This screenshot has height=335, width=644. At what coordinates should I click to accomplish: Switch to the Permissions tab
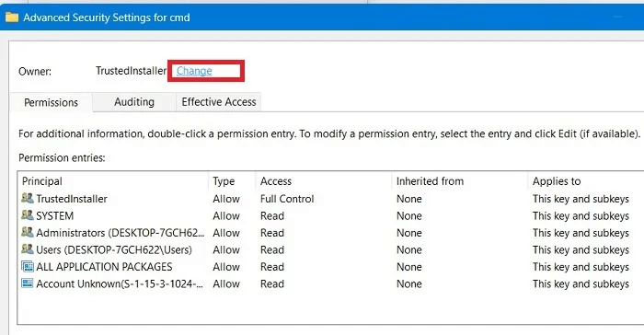point(51,102)
